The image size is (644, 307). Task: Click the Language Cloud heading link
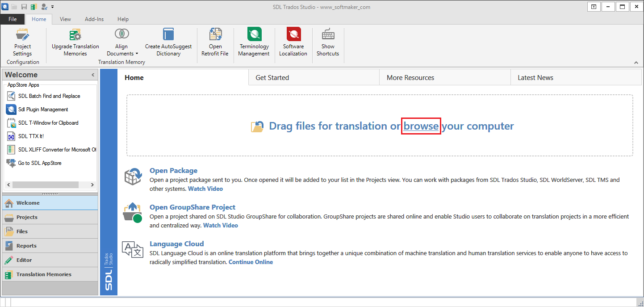click(176, 244)
